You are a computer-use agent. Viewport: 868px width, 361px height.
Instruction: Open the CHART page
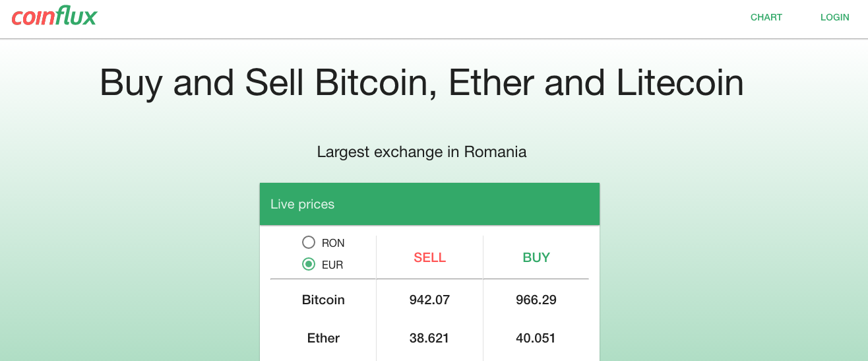[x=766, y=18]
